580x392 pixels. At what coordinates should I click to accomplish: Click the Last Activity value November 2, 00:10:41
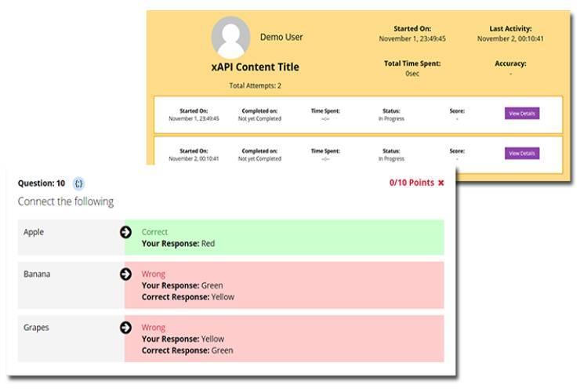point(510,38)
